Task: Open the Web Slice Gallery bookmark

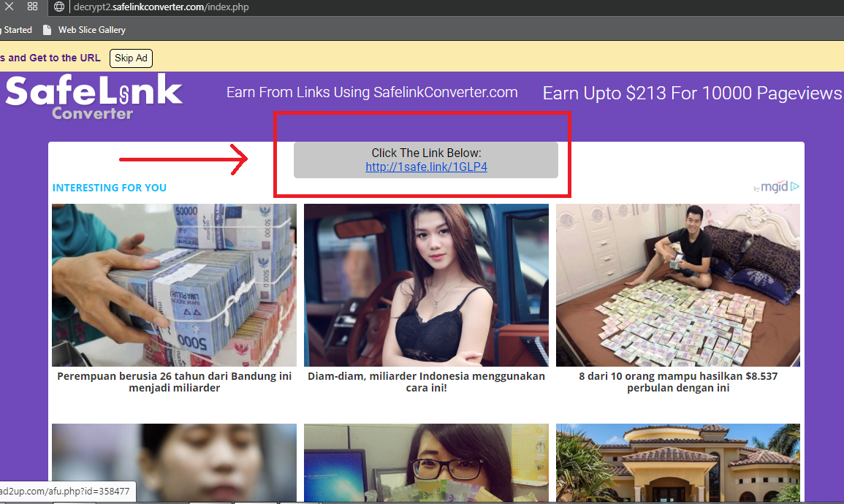Action: [x=85, y=30]
